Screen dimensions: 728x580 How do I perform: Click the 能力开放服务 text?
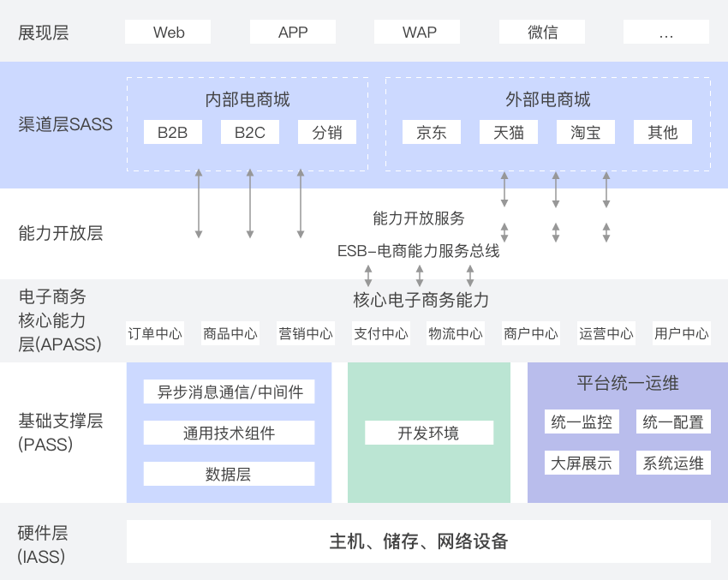pyautogui.click(x=418, y=218)
